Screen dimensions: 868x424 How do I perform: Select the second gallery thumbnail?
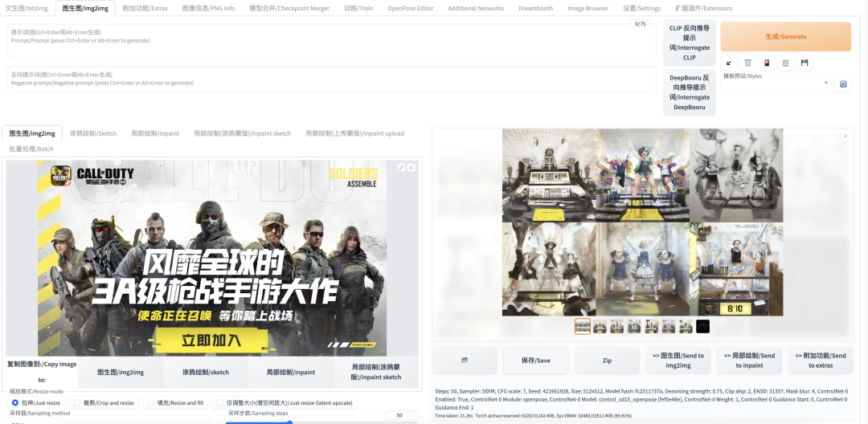coord(600,326)
